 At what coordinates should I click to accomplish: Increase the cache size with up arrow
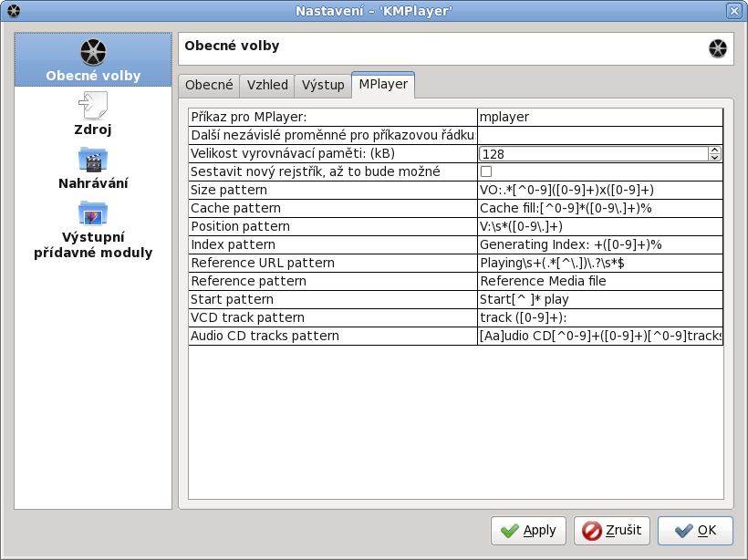point(715,150)
